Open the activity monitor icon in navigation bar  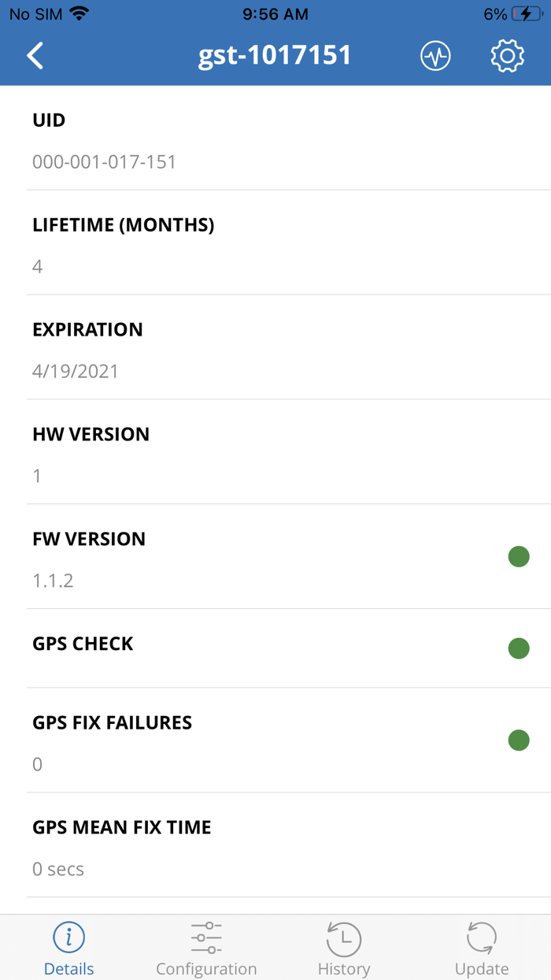click(x=435, y=56)
